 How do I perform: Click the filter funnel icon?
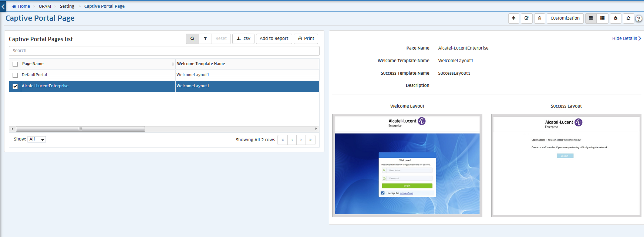[205, 38]
